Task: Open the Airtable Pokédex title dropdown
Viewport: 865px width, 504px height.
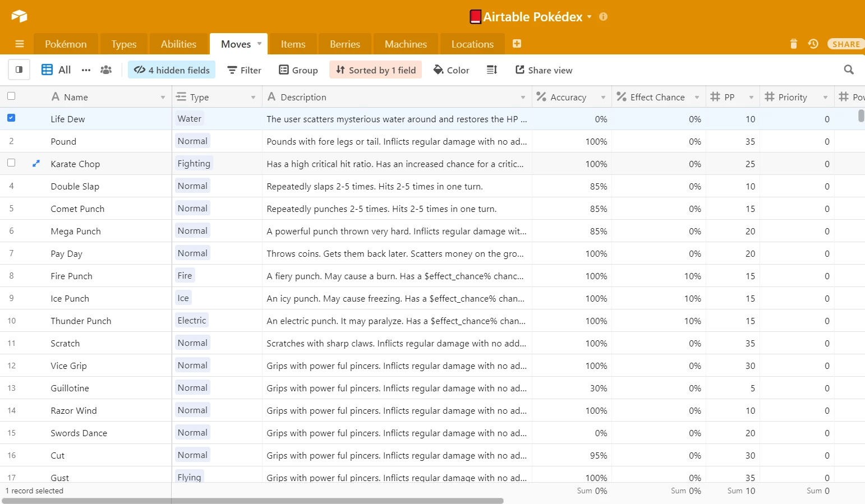Action: click(x=590, y=17)
